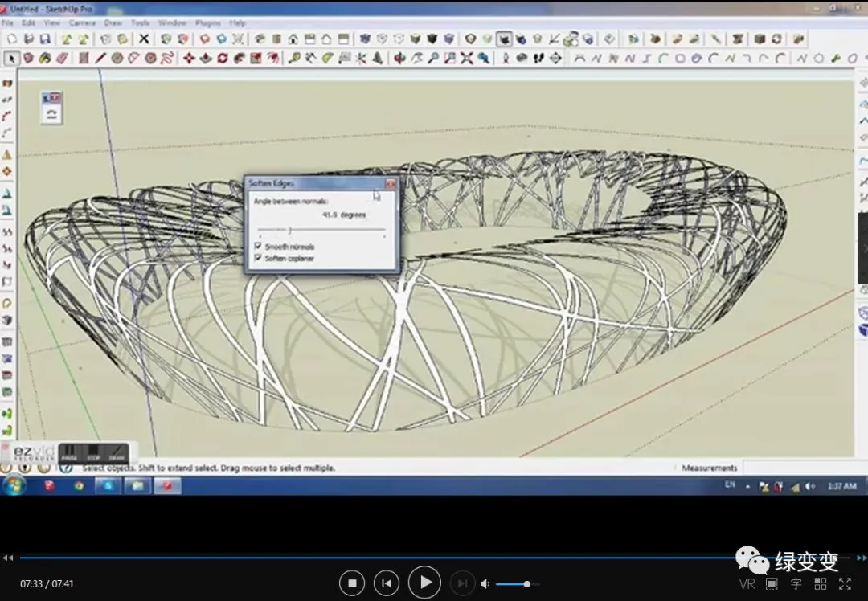868x601 pixels.
Task: Open the Plugins menu
Action: (208, 23)
